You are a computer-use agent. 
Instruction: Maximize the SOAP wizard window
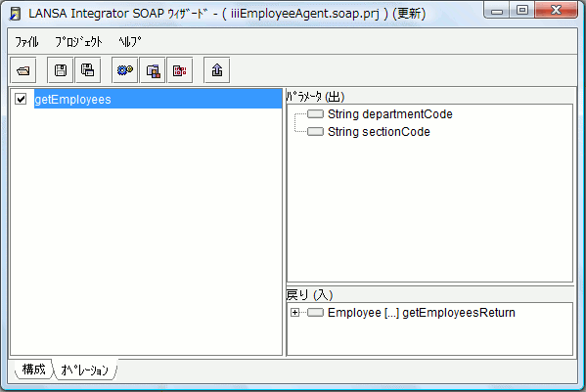522,10
